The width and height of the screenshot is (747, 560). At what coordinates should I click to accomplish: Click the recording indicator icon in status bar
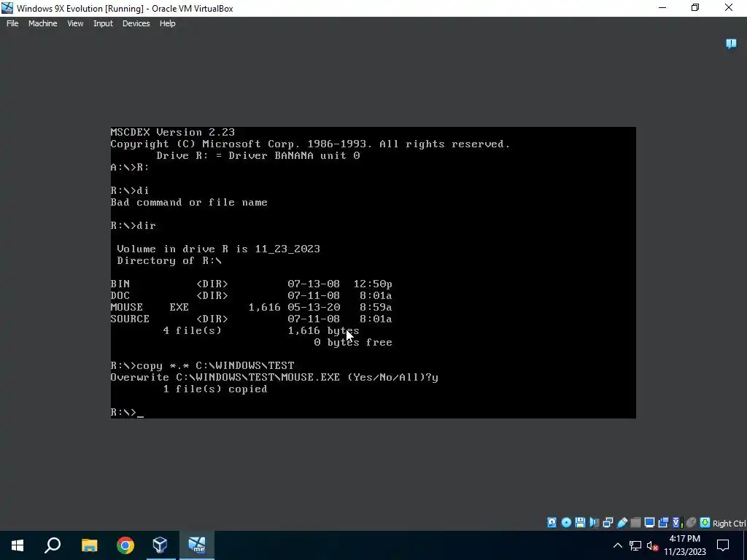pyautogui.click(x=663, y=522)
